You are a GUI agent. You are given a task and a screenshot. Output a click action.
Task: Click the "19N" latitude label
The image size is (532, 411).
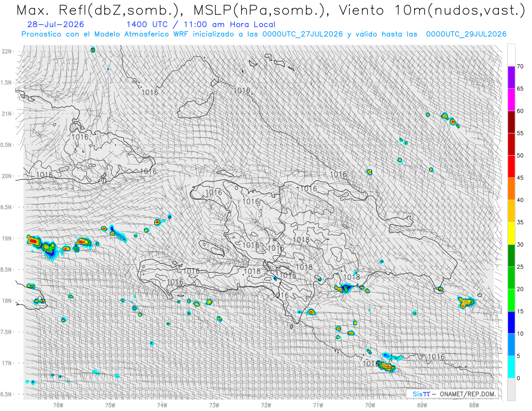point(7,238)
